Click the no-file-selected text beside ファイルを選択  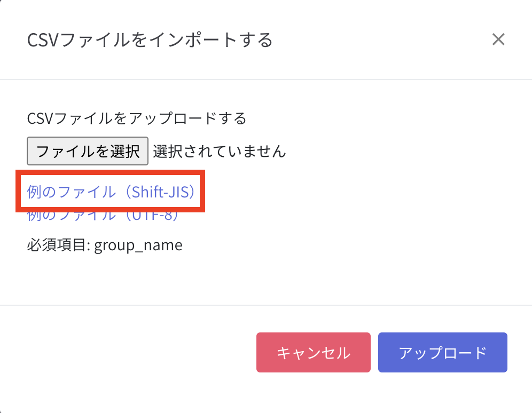[x=219, y=152]
